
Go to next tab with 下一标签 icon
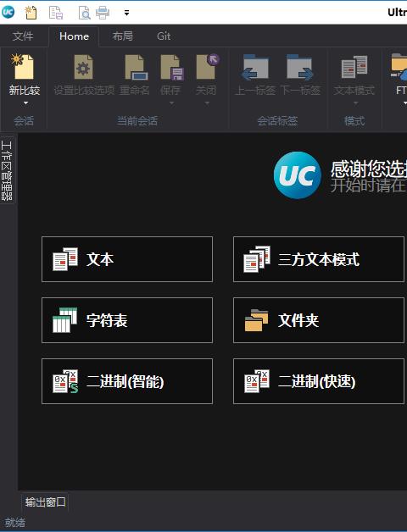click(300, 67)
